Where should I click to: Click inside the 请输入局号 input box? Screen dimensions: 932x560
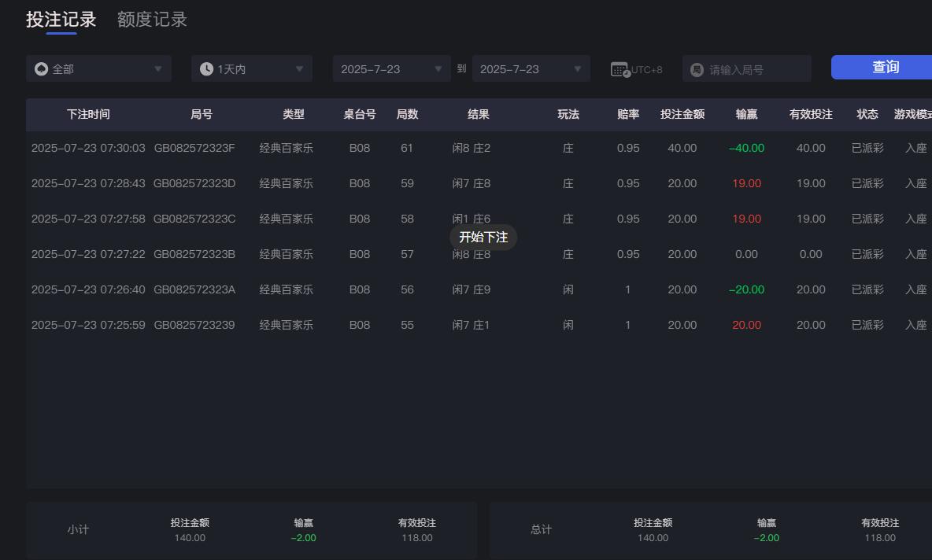tap(748, 68)
